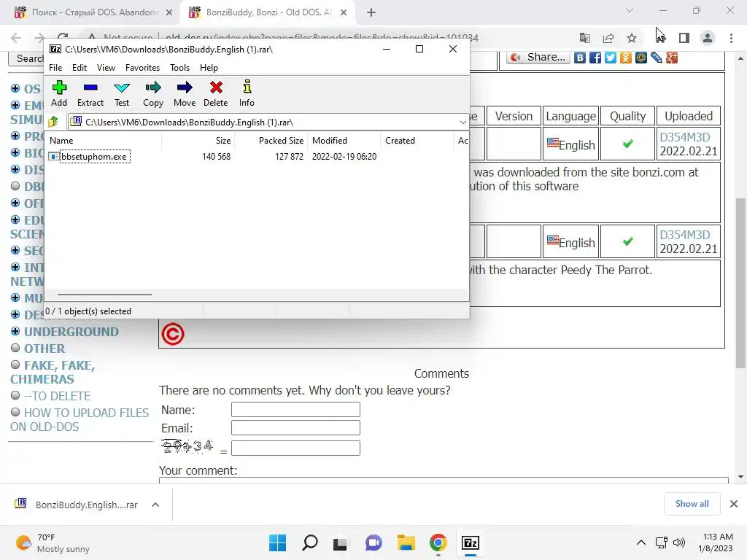Open download options chevron for BonziBuddy rar
747x560 pixels.
[155, 505]
